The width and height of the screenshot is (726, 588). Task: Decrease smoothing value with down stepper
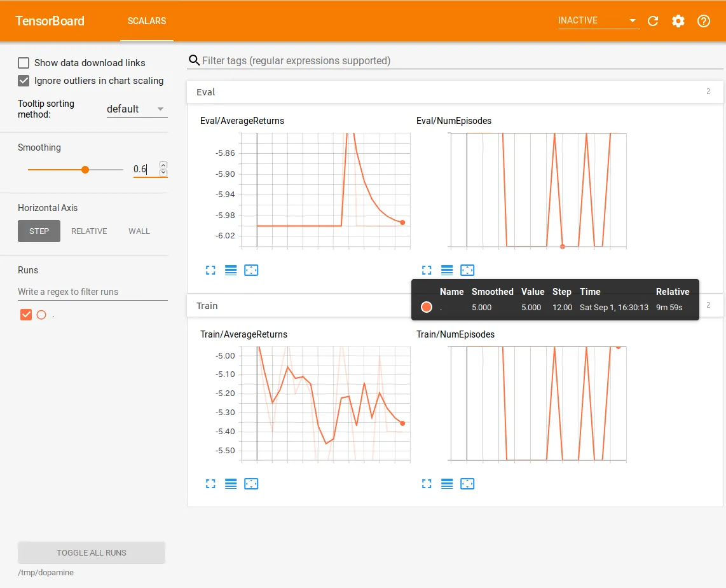163,173
